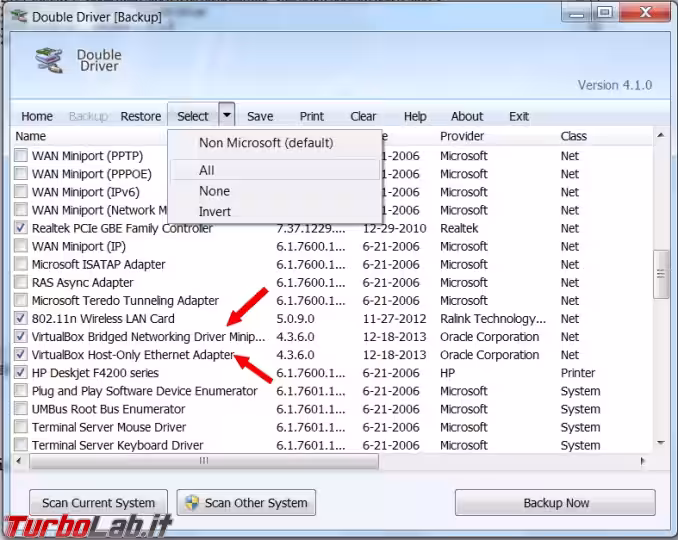The height and width of the screenshot is (540, 678).
Task: Click the Printer class cell
Action: point(578,373)
